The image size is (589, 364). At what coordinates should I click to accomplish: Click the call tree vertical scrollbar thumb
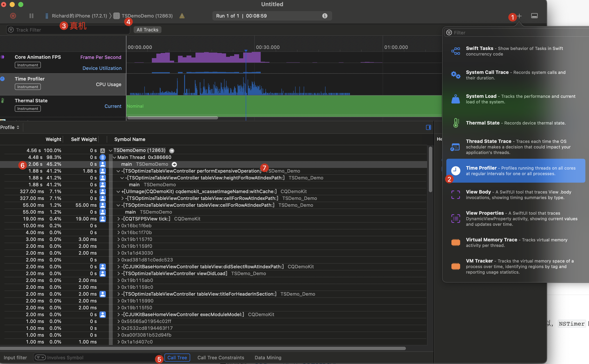coord(431,169)
